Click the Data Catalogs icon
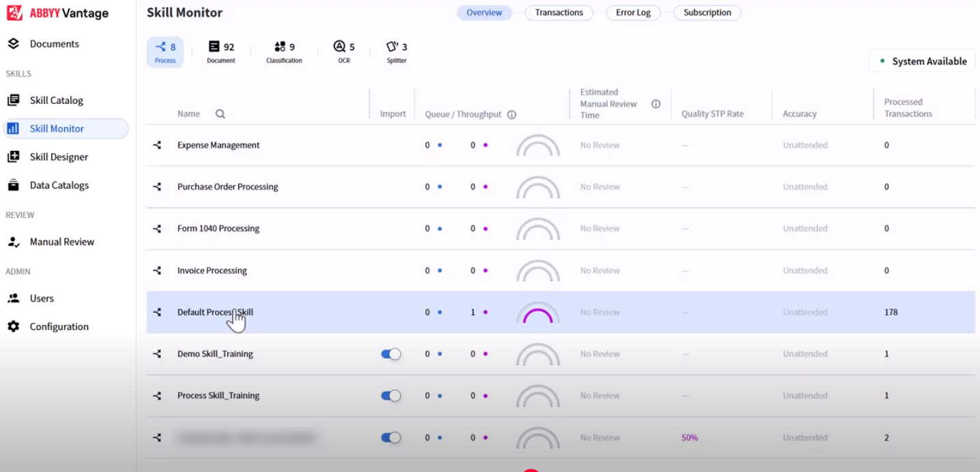Screen dimensions: 980x472 coord(13,185)
